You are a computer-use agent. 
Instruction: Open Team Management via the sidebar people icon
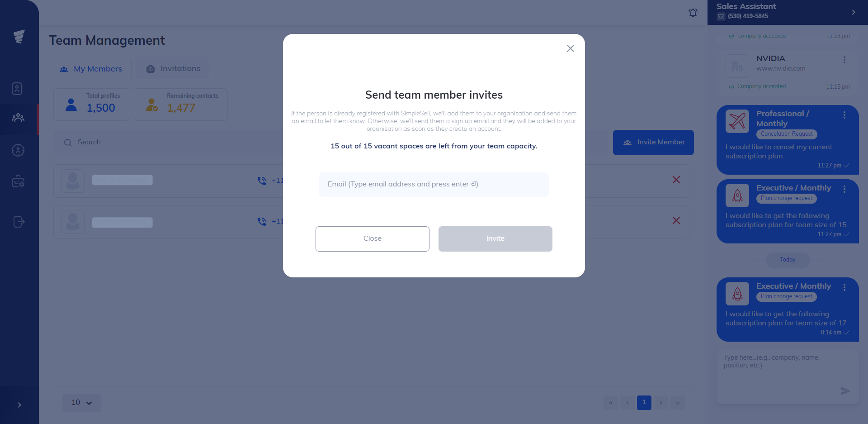pos(18,119)
